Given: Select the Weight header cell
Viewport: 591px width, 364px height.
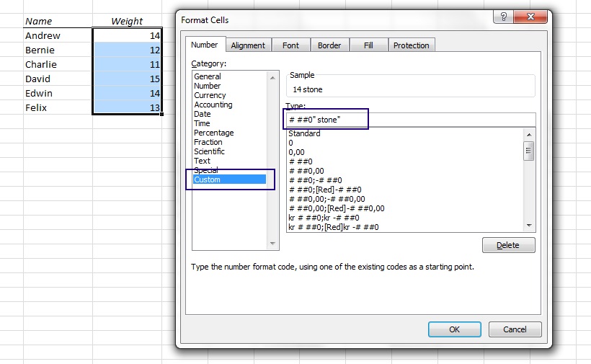Looking at the screenshot, I should click(127, 21).
